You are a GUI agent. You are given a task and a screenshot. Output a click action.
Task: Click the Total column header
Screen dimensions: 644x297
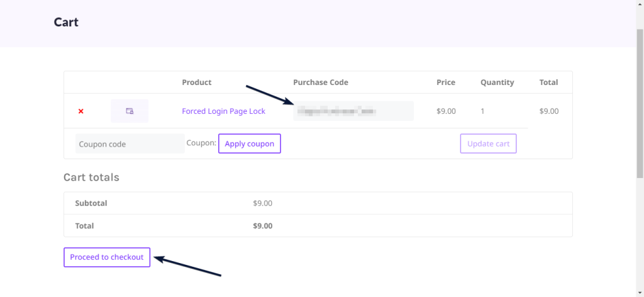pos(548,82)
